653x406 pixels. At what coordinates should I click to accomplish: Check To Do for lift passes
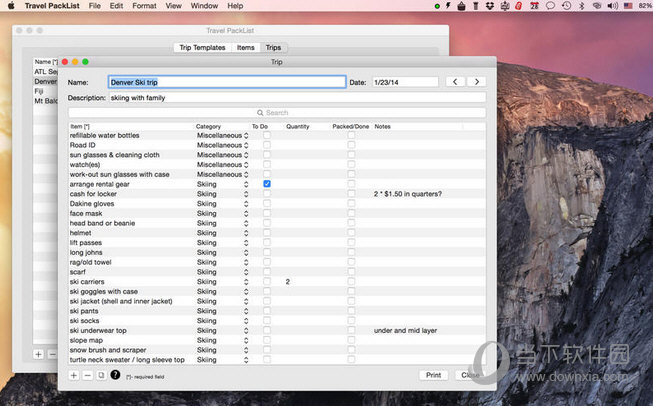[267, 242]
